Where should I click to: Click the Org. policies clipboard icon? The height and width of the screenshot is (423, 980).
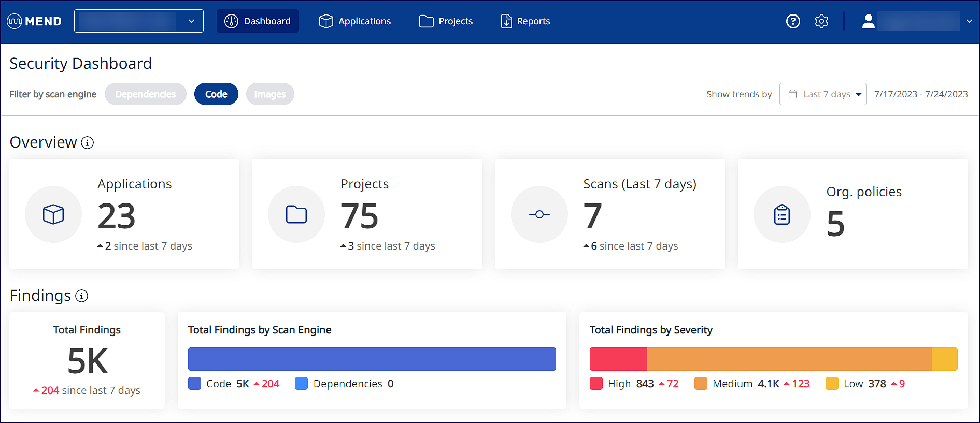[782, 214]
